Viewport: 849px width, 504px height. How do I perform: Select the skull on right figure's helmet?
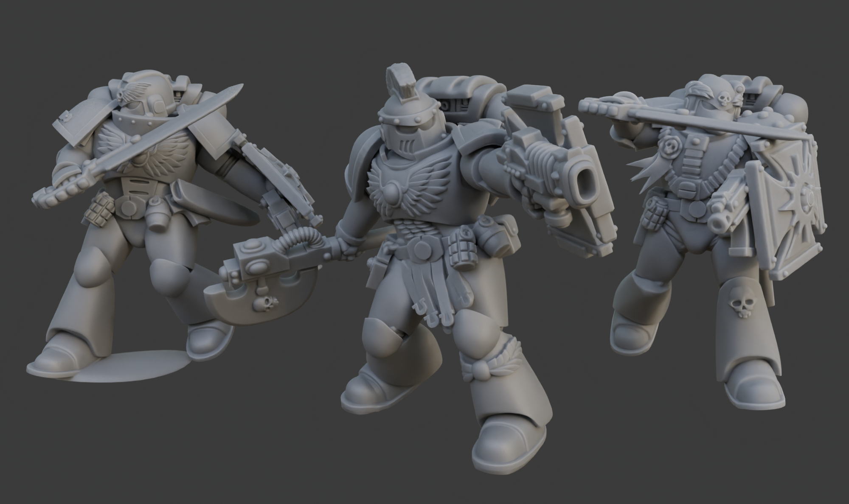pos(724,99)
